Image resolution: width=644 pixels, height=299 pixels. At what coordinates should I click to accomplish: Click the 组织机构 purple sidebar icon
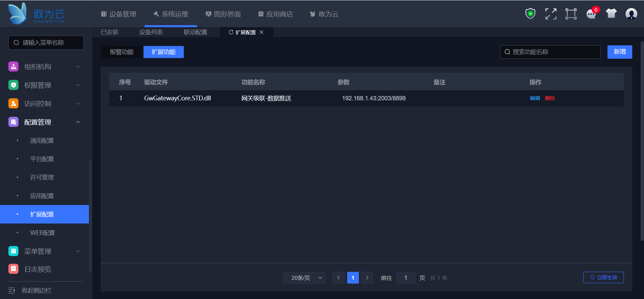13,66
